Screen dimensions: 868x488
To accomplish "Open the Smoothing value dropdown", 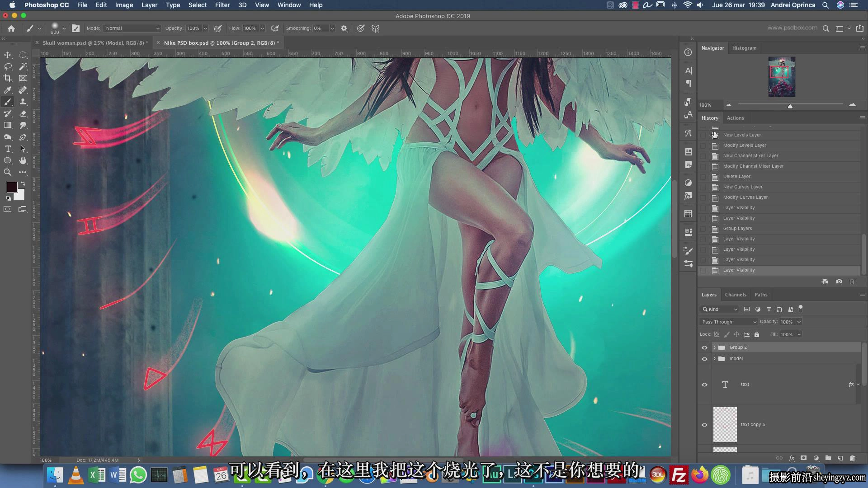I will tap(333, 28).
